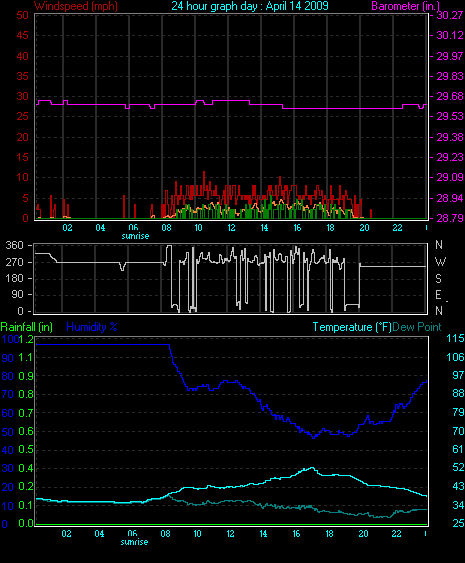Select barometer axis value 30.12
The width and height of the screenshot is (465, 563).
[x=449, y=35]
